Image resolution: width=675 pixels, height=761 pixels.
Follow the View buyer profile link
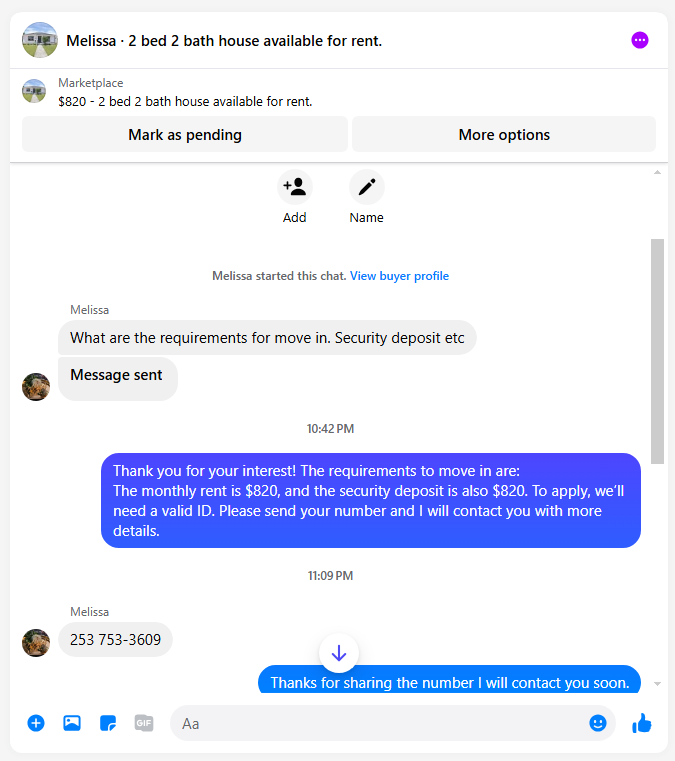pos(399,276)
